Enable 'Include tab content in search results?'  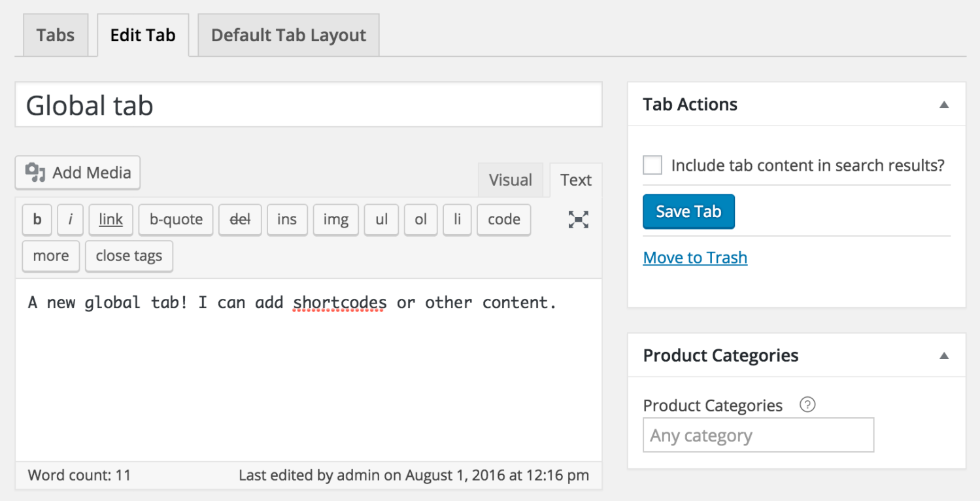(x=652, y=165)
